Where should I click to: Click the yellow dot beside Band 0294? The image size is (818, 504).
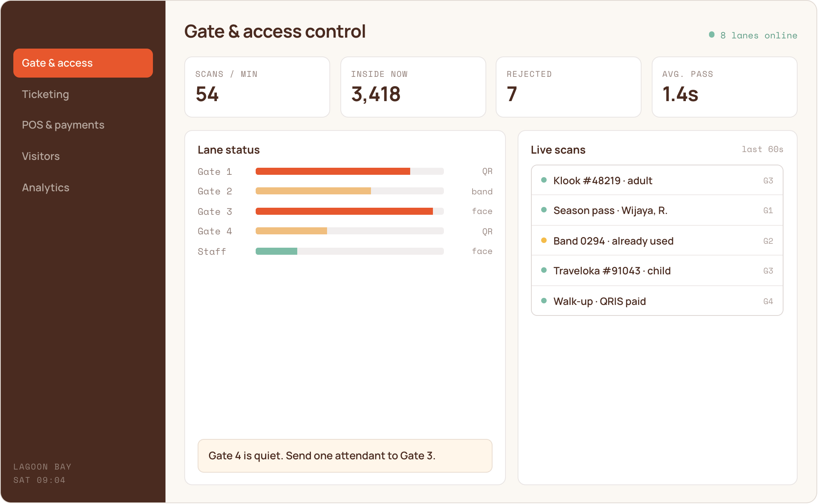tap(544, 240)
